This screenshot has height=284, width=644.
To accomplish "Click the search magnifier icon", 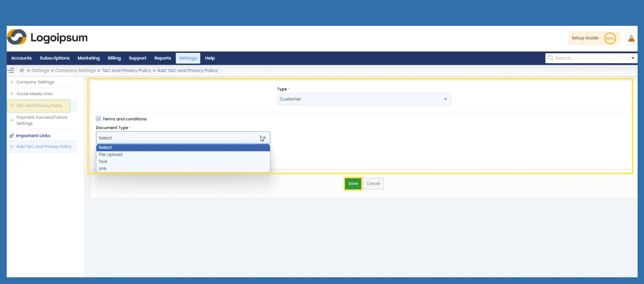I will click(551, 58).
